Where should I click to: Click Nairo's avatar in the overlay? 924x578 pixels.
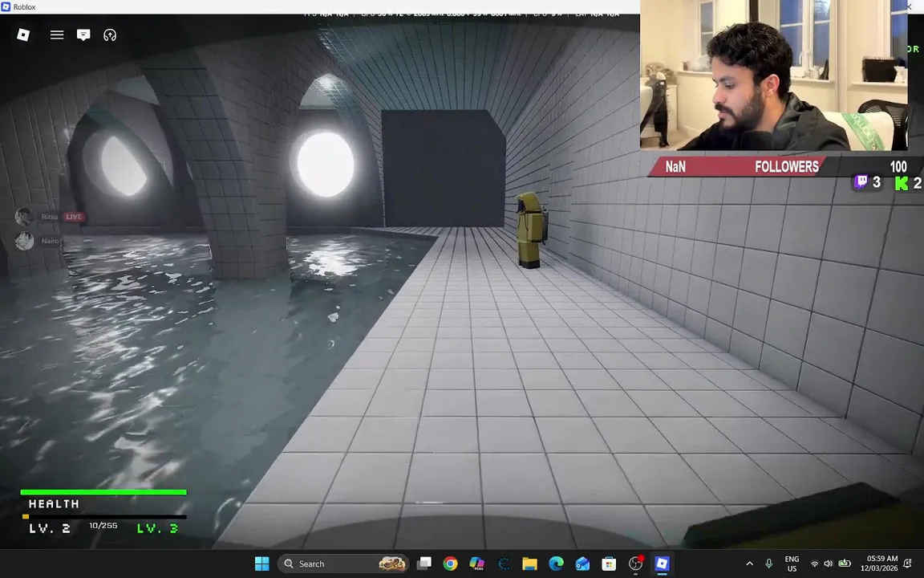point(24,241)
